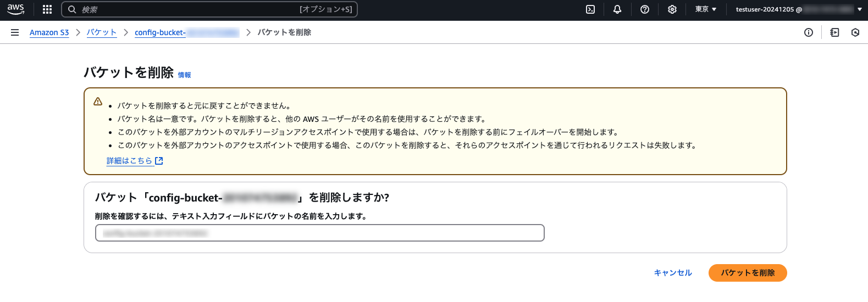Open the AWS services grid menu

point(47,9)
